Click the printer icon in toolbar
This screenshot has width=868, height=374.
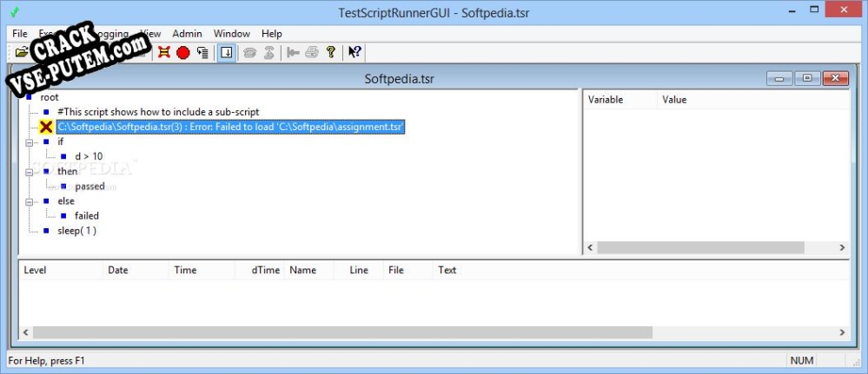coord(312,52)
